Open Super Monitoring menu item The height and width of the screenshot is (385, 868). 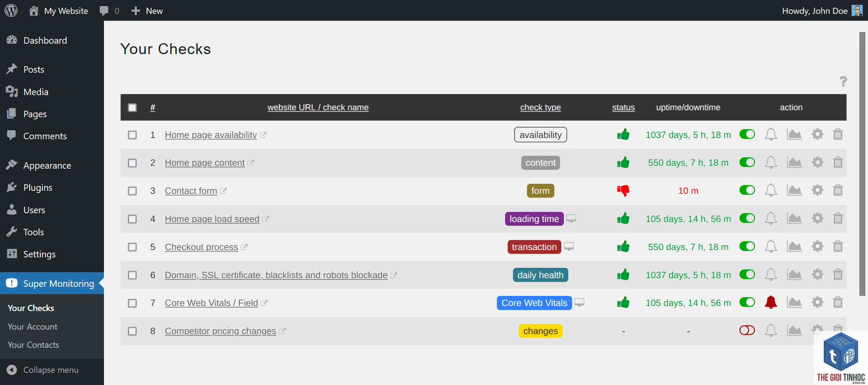(52, 283)
